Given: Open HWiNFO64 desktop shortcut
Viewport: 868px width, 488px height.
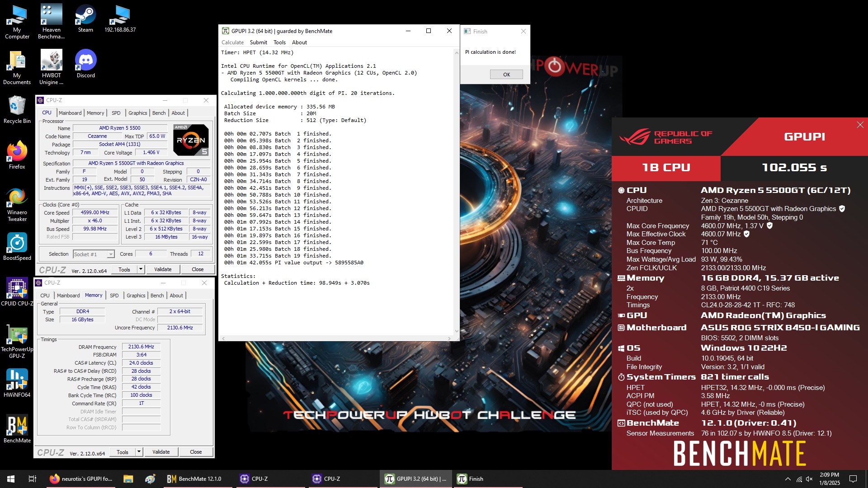Looking at the screenshot, I should [x=17, y=384].
